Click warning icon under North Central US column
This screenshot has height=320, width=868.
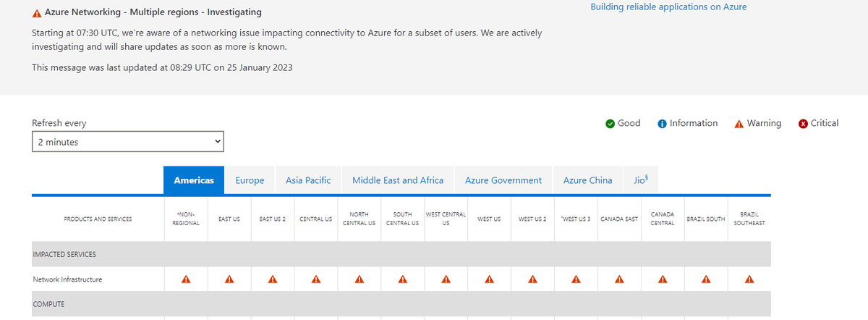(x=359, y=279)
